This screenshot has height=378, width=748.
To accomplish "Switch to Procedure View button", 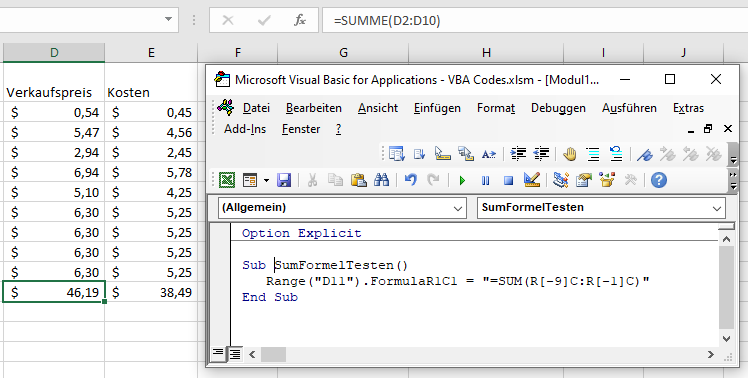I will [218, 353].
